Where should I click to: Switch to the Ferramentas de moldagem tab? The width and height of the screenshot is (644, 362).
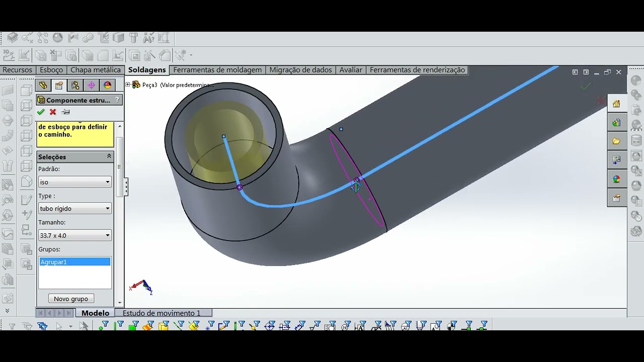coord(217,70)
